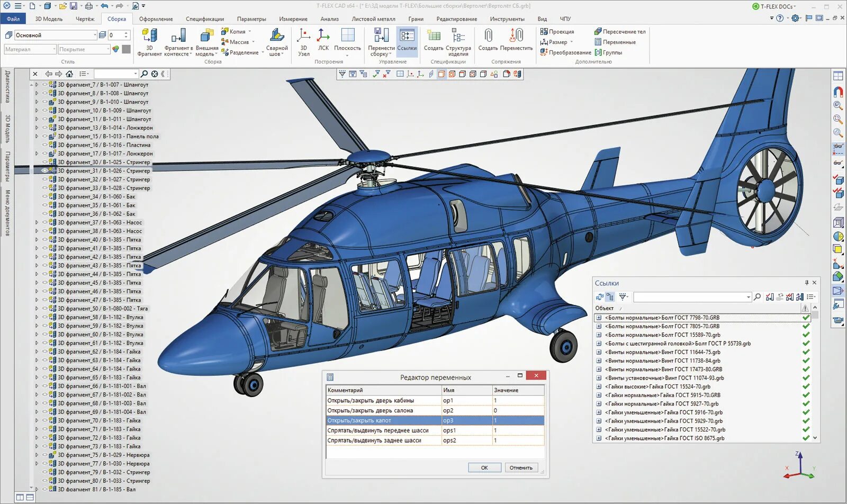The width and height of the screenshot is (847, 504).
Task: Click OK in Редактор переменных
Action: pos(484,467)
